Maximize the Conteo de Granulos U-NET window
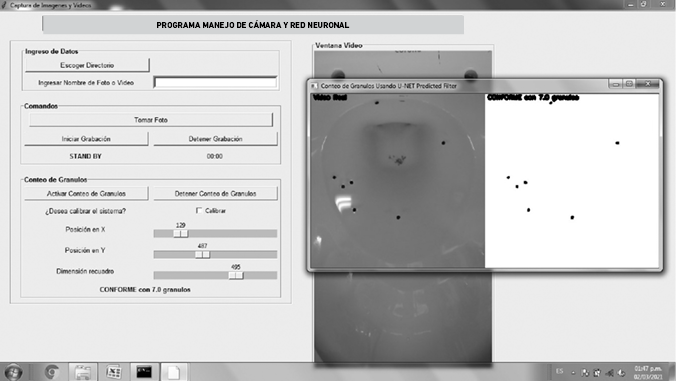 pyautogui.click(x=629, y=84)
